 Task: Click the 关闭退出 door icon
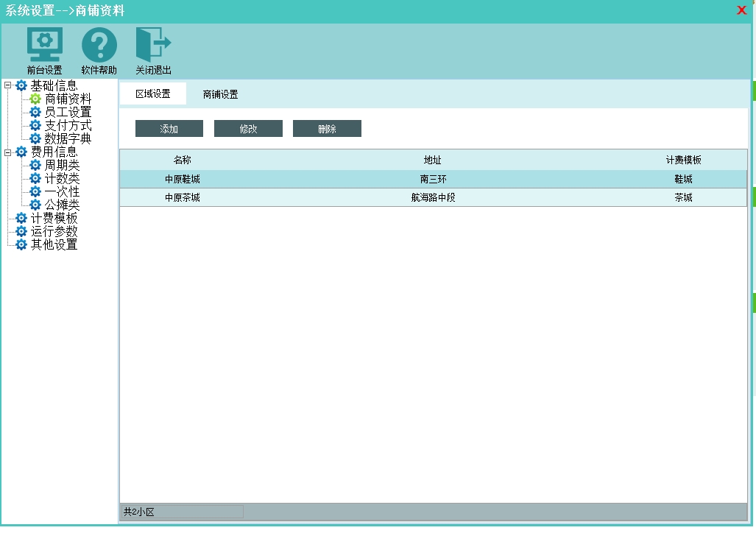point(153,46)
